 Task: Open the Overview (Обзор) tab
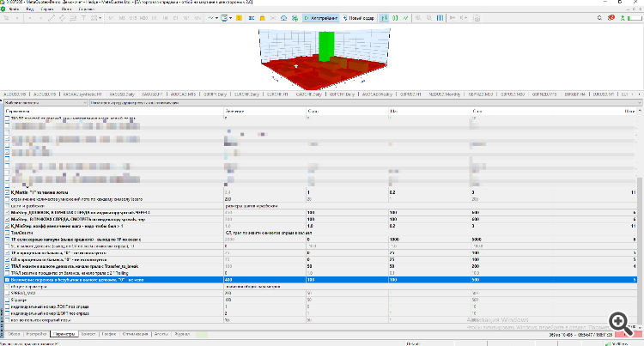click(x=14, y=335)
